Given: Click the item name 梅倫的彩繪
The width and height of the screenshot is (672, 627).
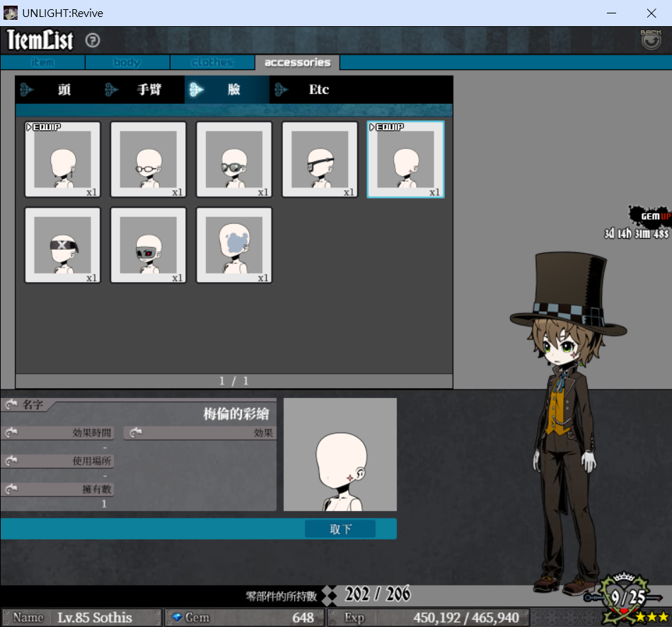Looking at the screenshot, I should tap(236, 414).
